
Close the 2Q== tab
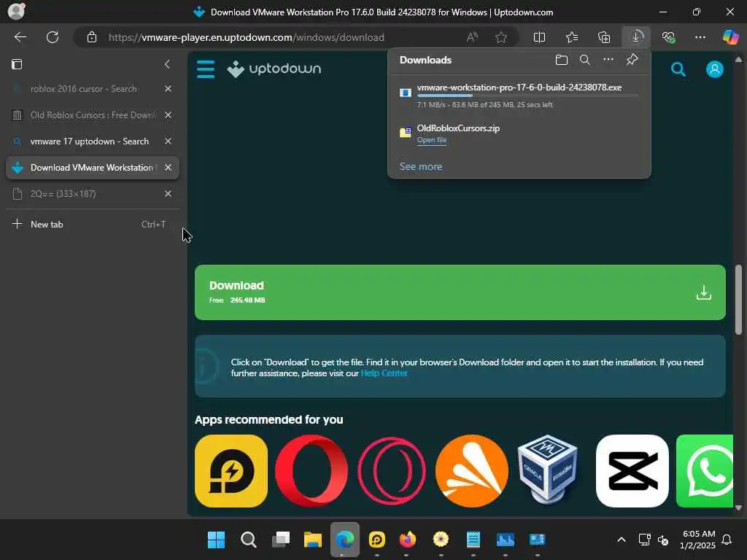tap(168, 194)
